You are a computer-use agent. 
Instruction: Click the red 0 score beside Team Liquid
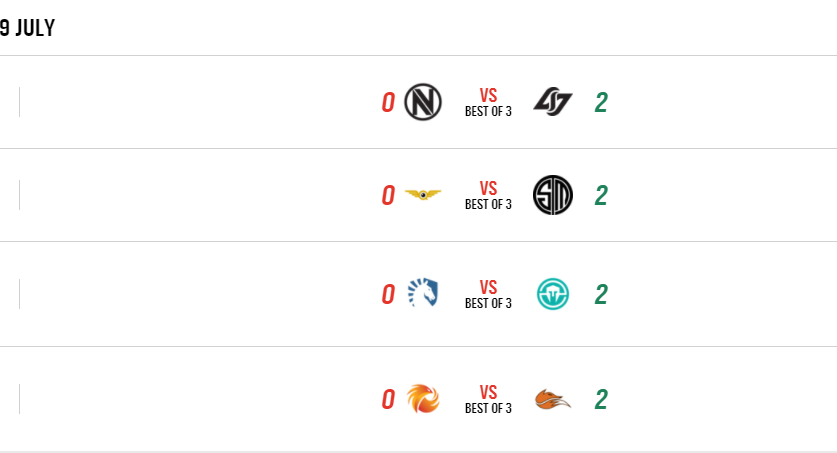click(388, 294)
